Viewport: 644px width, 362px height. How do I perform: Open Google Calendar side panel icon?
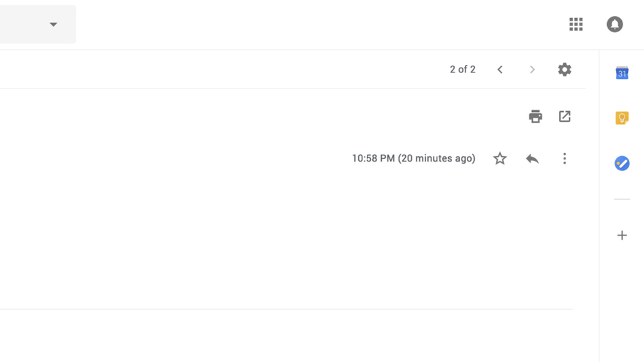(x=622, y=73)
